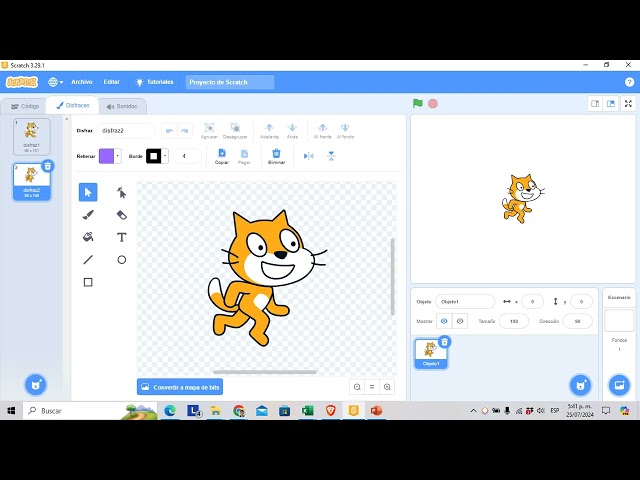The width and height of the screenshot is (640, 480).
Task: Click the add sprite button
Action: [x=580, y=385]
